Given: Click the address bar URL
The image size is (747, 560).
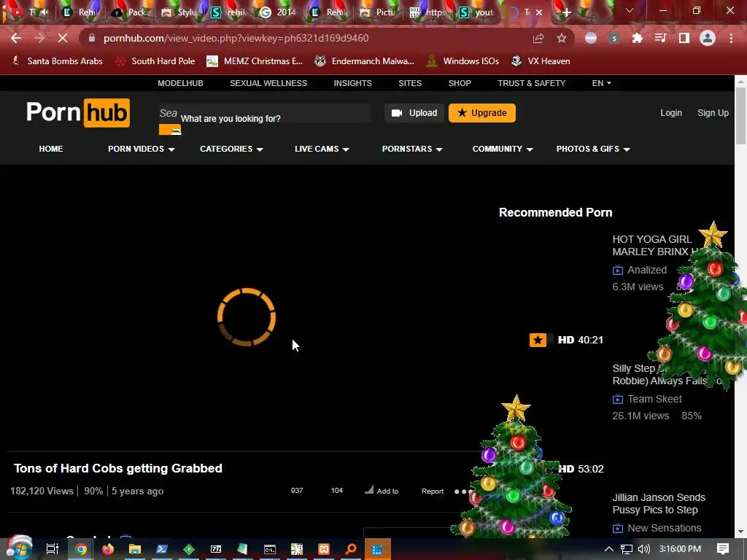Looking at the screenshot, I should point(236,38).
